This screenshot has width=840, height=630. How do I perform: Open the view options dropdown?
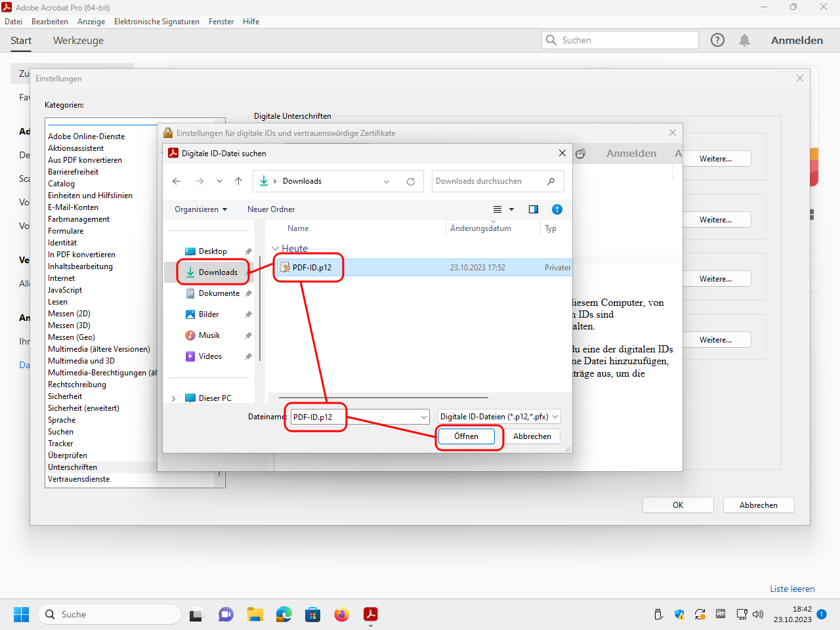pyautogui.click(x=511, y=209)
